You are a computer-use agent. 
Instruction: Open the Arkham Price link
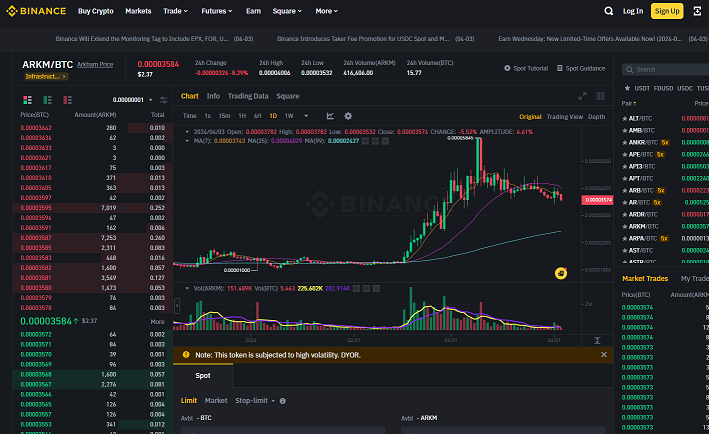(x=95, y=65)
